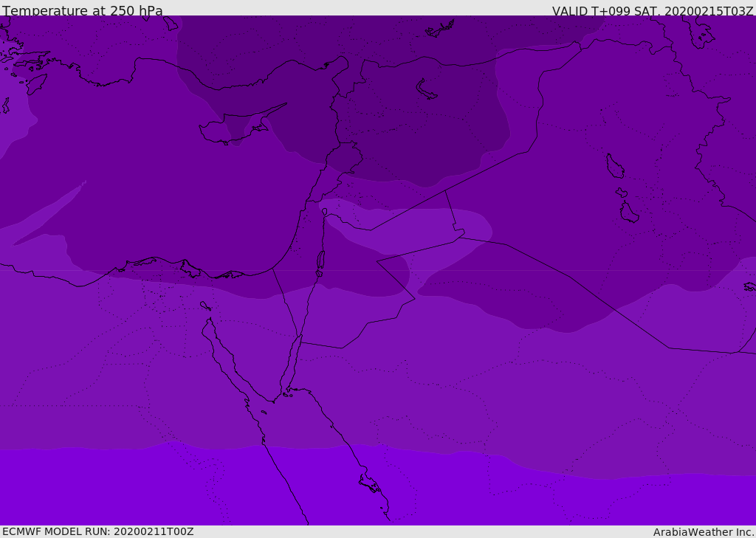Click the 'Temperature at 250 hPa' title text
Screen dimensions: 756x538
point(83,10)
